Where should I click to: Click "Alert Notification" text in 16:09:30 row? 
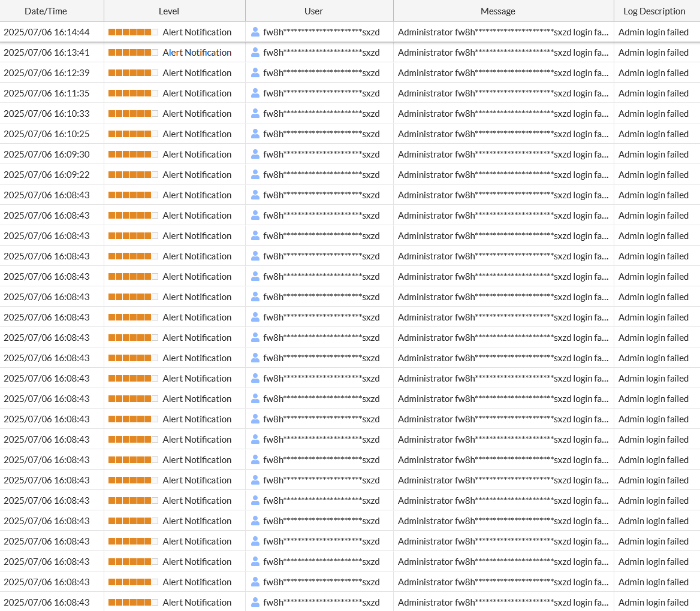click(197, 154)
